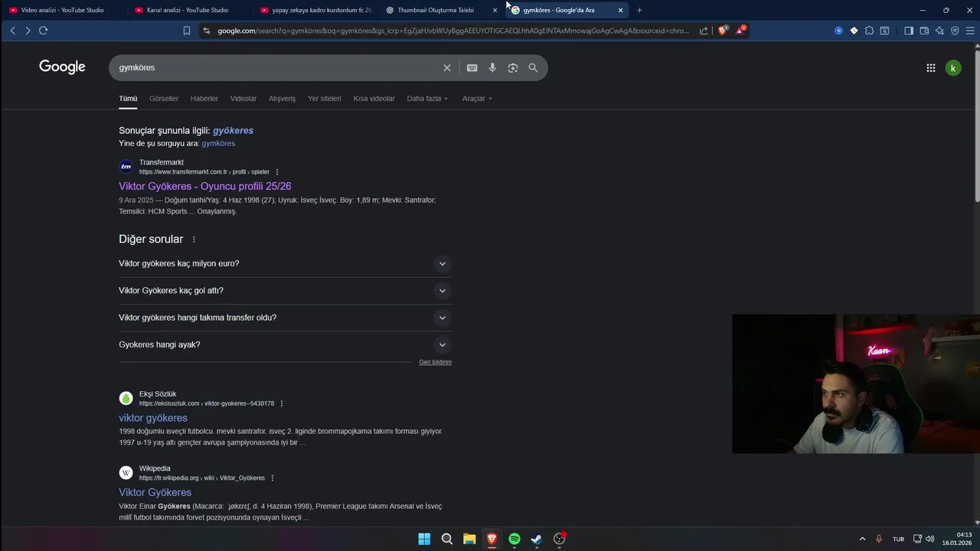
Task: Open the Windows Start button
Action: 424,540
